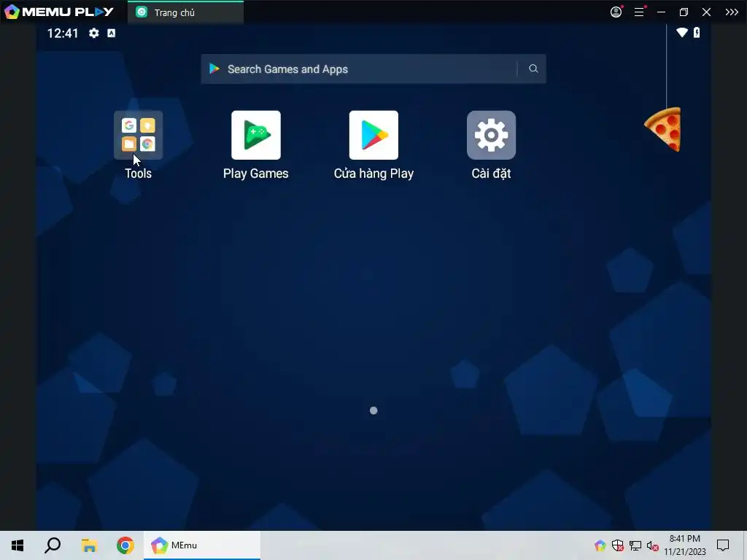Click the pizza slice hanging icon
The width and height of the screenshot is (747, 560).
[x=663, y=129]
